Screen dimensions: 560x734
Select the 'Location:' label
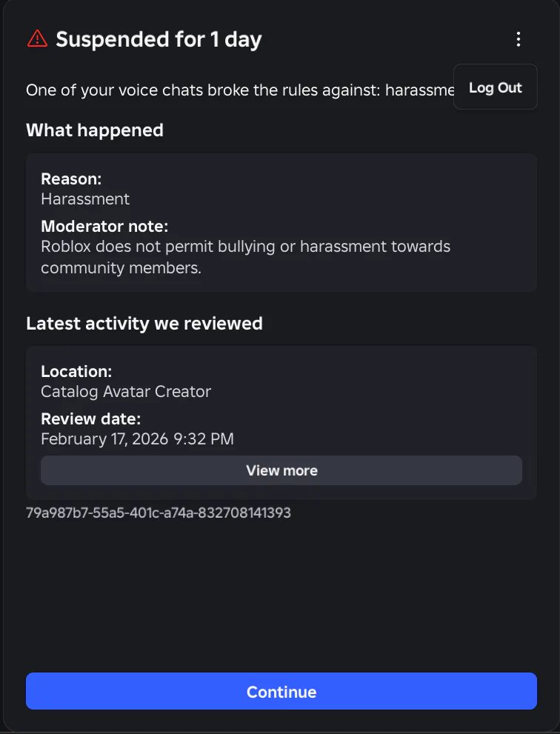[x=76, y=371]
